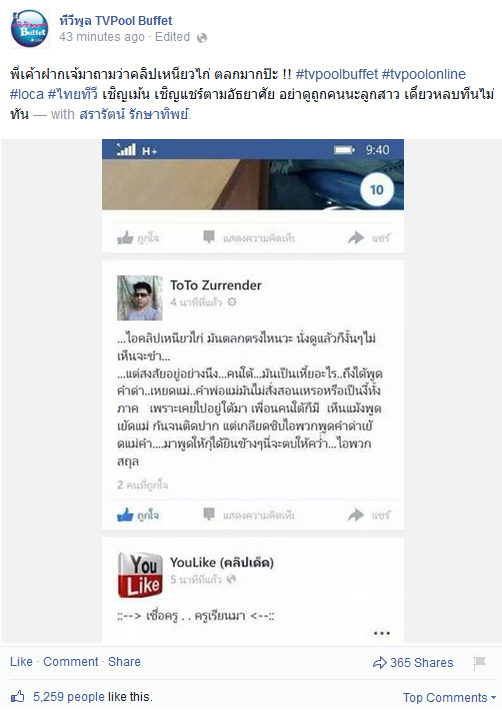This screenshot has height=720, width=502.
Task: Click the Share link under the post
Action: point(124,662)
